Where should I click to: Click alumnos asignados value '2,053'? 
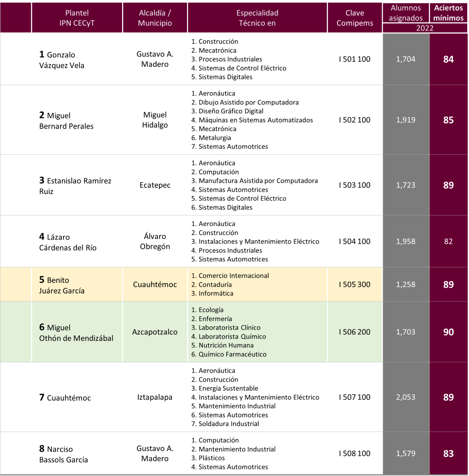click(406, 397)
